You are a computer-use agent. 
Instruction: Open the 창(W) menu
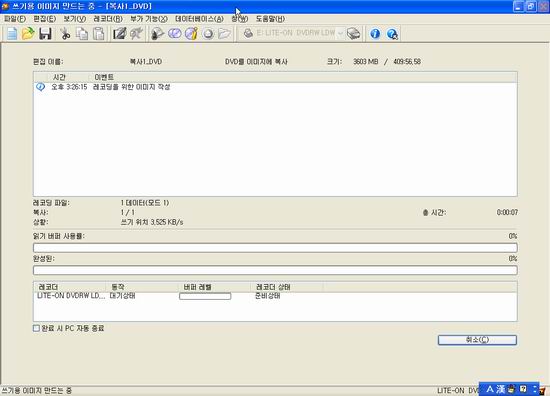(x=240, y=19)
